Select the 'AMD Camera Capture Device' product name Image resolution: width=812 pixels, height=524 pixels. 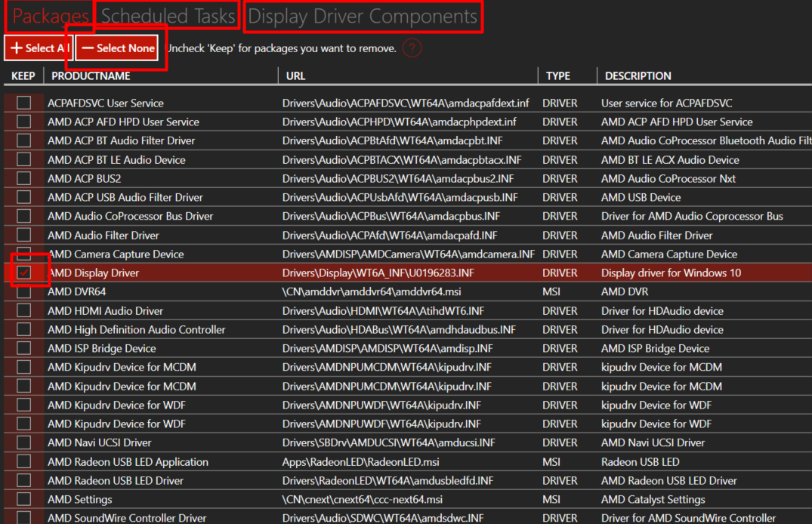[116, 254]
